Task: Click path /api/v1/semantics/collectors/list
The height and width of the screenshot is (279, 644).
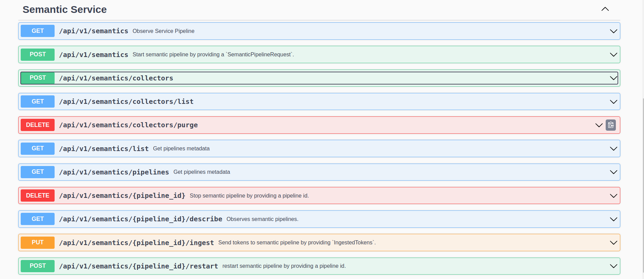Action: coord(126,101)
